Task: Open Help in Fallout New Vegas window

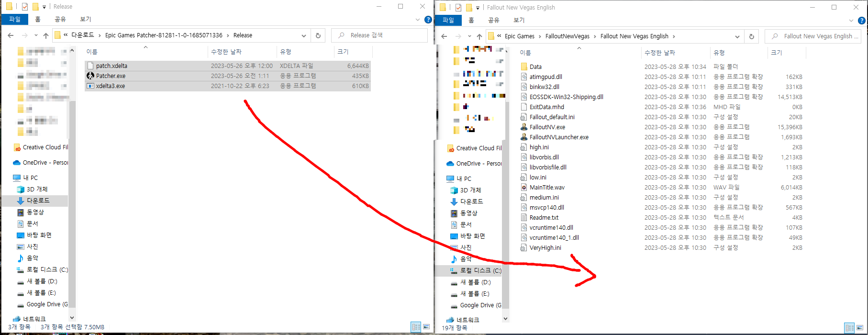Action: tap(862, 21)
